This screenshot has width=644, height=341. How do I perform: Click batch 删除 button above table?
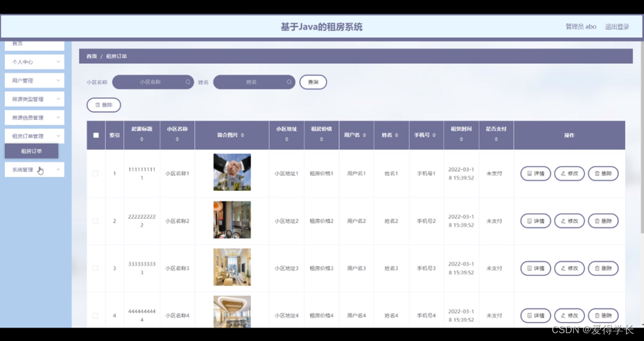(x=104, y=105)
